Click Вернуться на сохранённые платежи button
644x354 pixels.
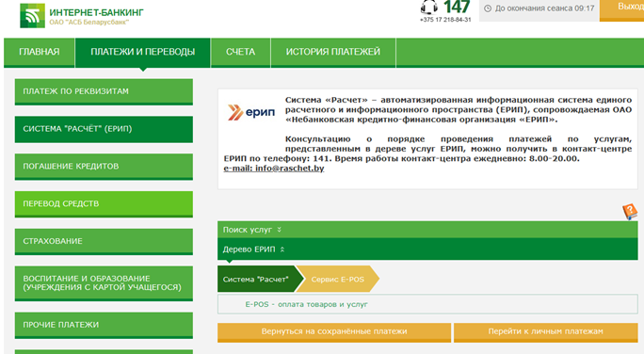tap(334, 331)
